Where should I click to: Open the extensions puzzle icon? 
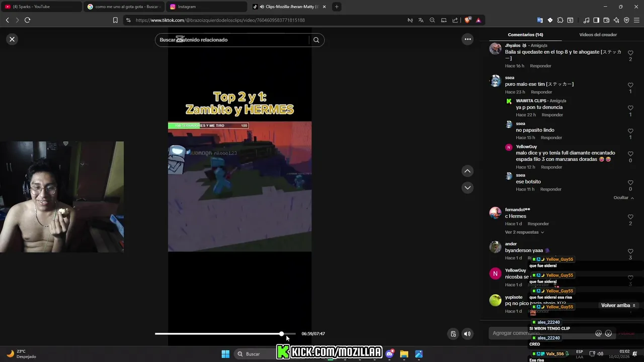[560, 20]
